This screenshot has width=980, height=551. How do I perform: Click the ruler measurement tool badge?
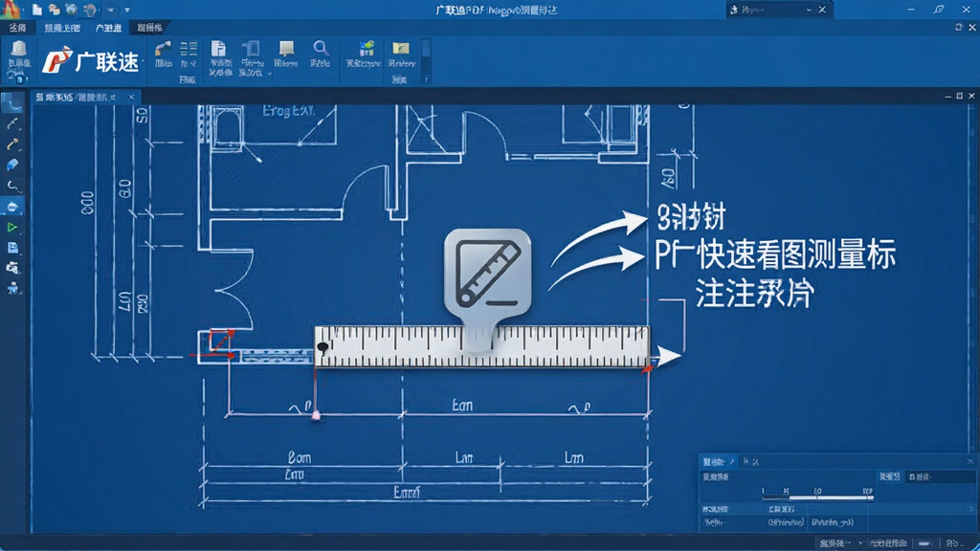pos(487,273)
